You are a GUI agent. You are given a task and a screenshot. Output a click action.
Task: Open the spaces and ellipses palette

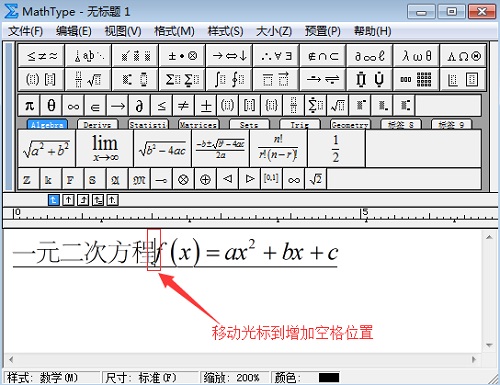(88, 56)
